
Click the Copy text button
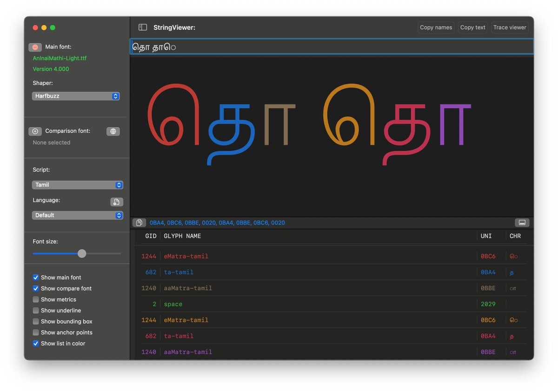(x=473, y=27)
